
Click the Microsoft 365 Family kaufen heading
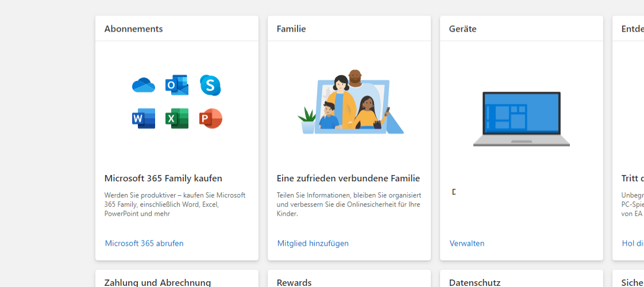(x=164, y=178)
